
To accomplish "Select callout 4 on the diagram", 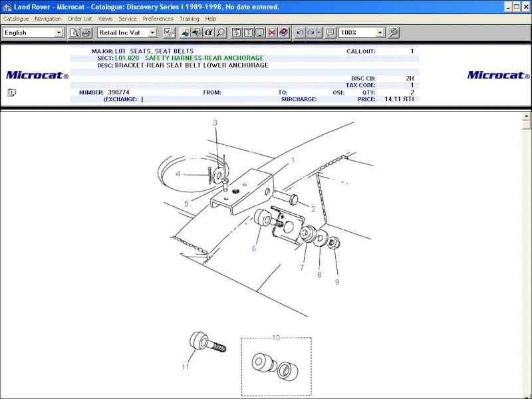I will pos(178,174).
